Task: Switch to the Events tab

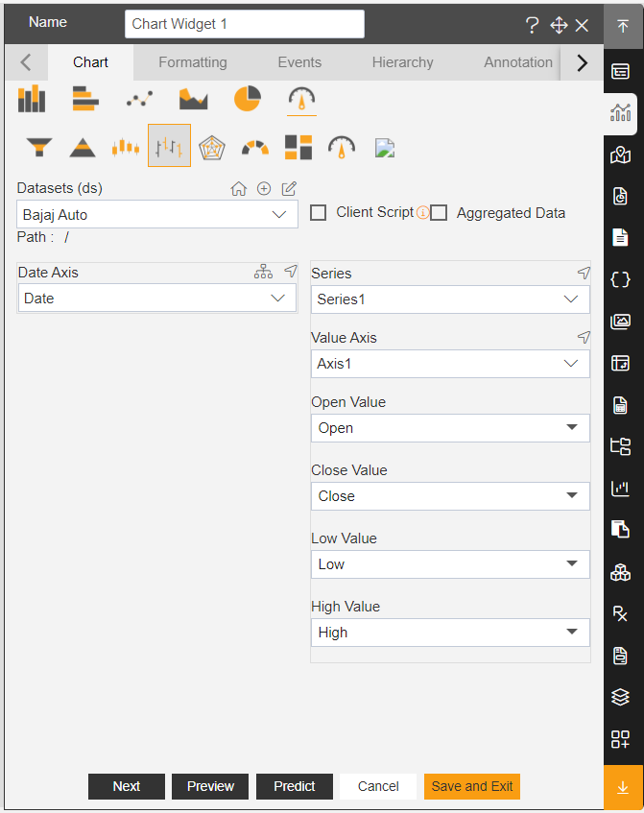Action: (299, 62)
